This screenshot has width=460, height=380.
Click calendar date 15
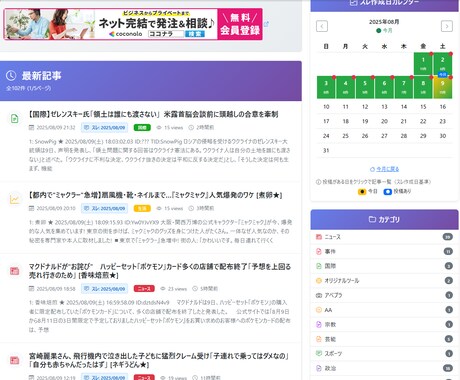423,107
